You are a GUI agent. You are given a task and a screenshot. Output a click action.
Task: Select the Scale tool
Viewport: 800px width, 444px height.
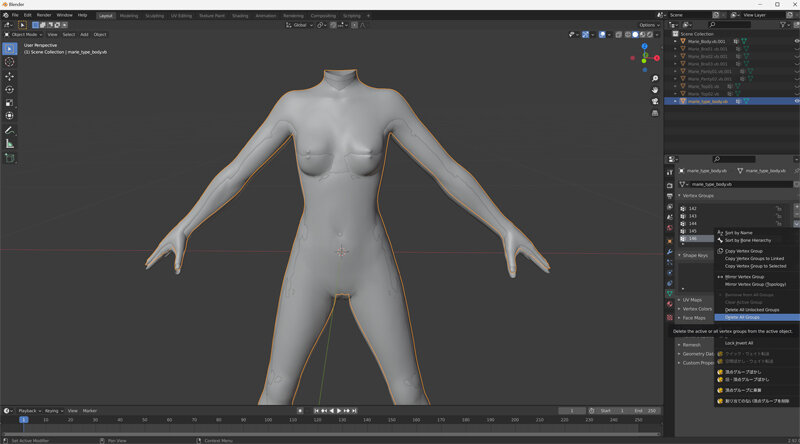(x=9, y=103)
